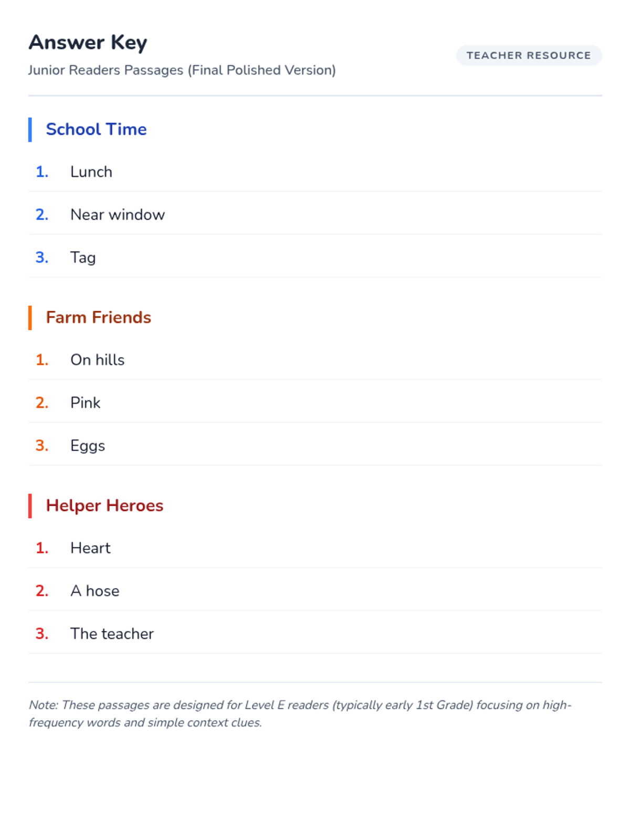This screenshot has width=630, height=840.
Task: Click the Helper Heroes section heading
Action: [104, 505]
